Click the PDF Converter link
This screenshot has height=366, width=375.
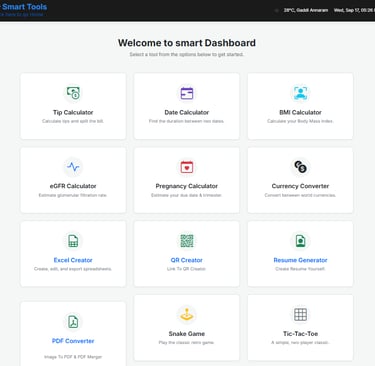(x=73, y=341)
